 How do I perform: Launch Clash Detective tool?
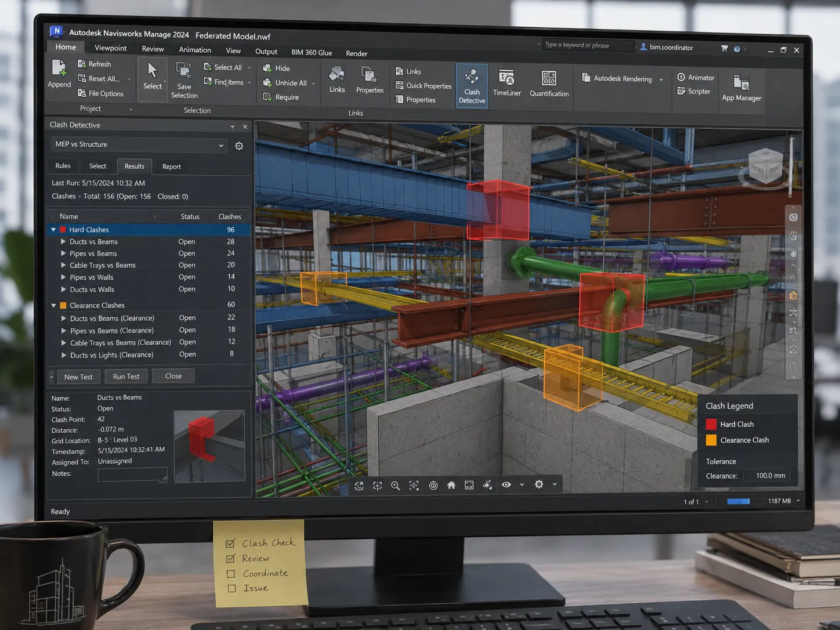point(472,85)
